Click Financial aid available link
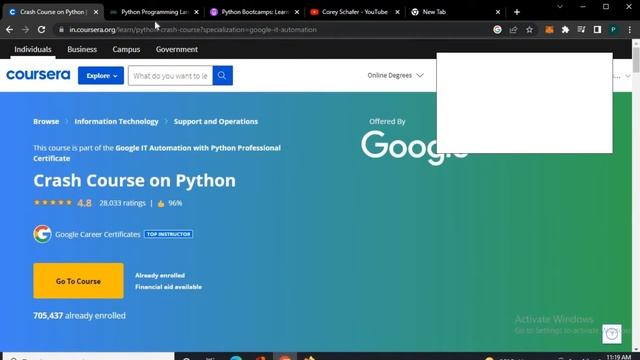Screen dimensions: 640x360 168,287
